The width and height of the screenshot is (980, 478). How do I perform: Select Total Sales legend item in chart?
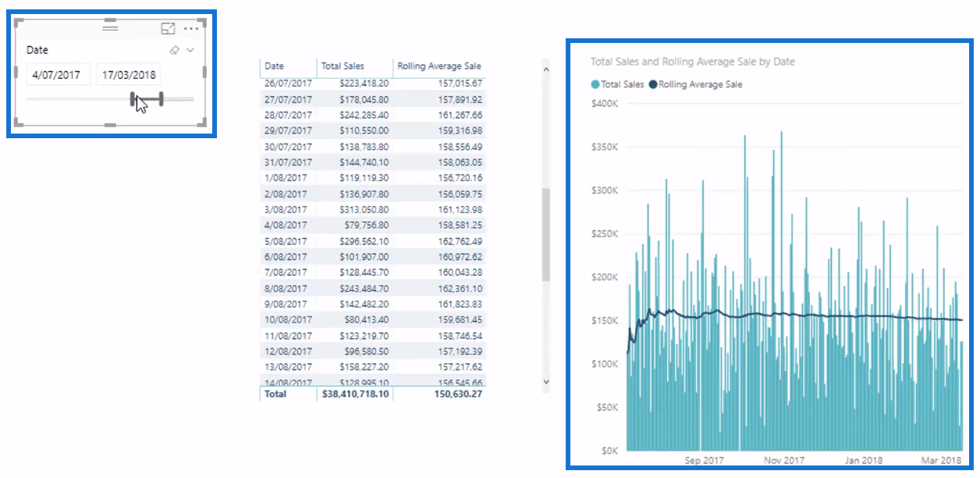[x=617, y=84]
